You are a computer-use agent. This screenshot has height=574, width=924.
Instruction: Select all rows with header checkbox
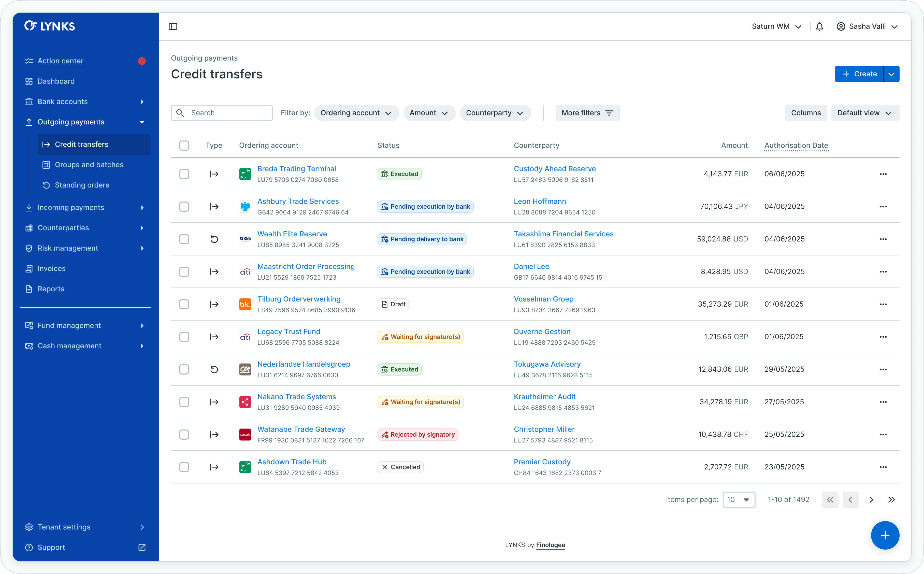(x=184, y=145)
